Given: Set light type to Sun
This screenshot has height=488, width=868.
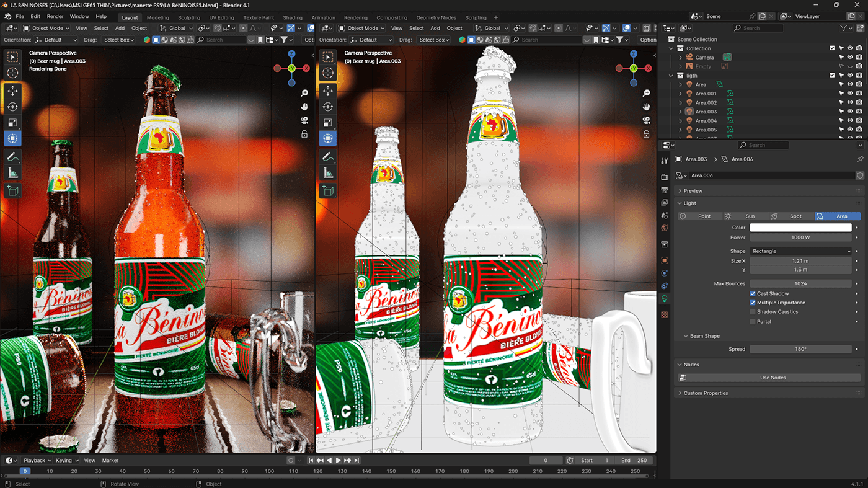Looking at the screenshot, I should coord(746,216).
